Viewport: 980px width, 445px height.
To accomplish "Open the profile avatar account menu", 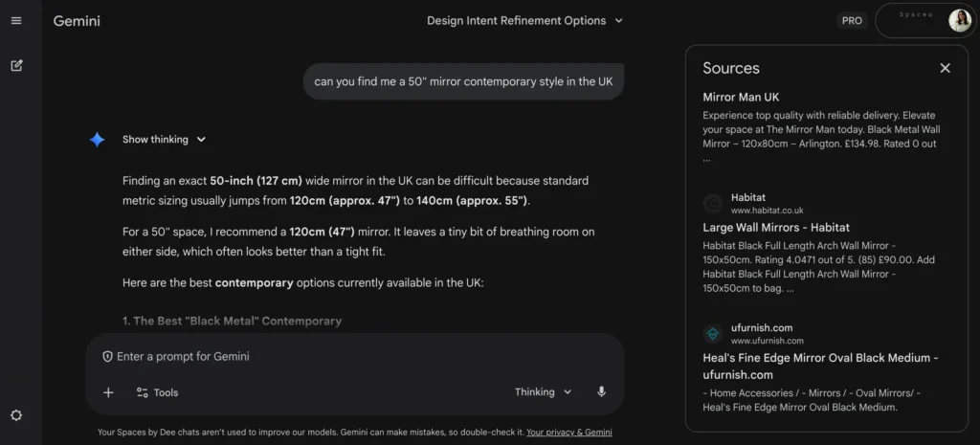I will point(959,20).
